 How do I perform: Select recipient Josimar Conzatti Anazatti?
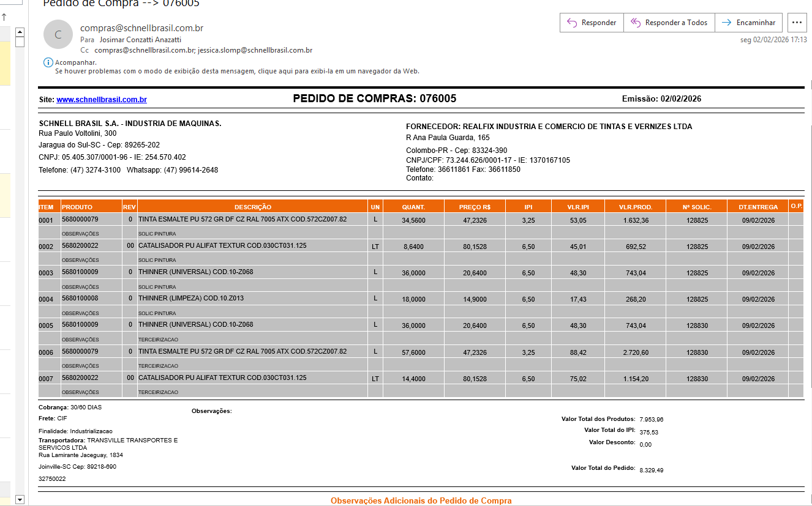click(140, 40)
